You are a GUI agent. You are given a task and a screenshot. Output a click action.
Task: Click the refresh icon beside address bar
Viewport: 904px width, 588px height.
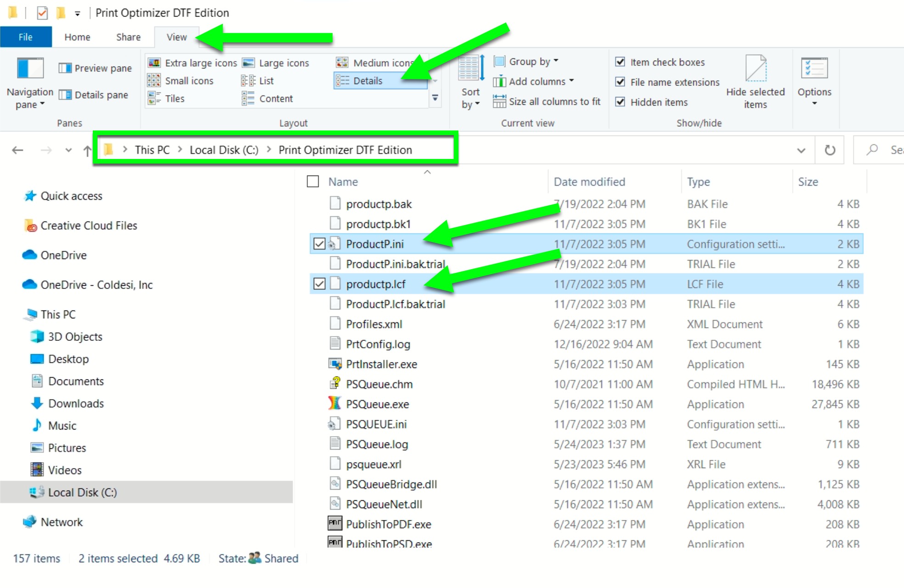pyautogui.click(x=830, y=150)
